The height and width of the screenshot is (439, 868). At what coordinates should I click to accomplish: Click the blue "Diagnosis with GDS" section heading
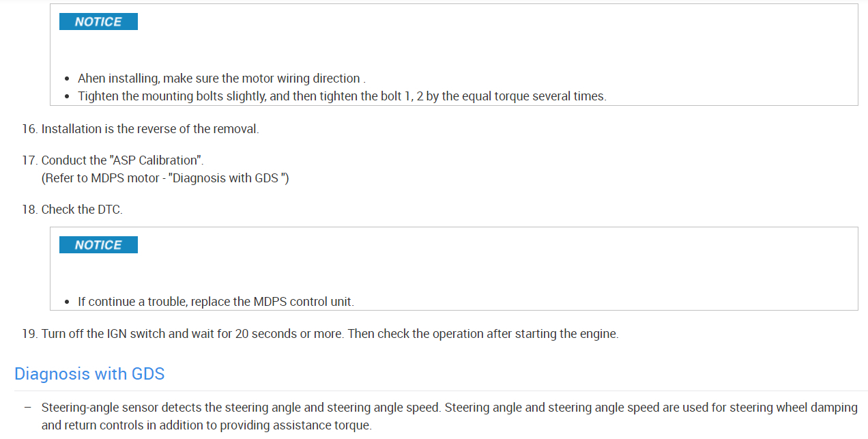89,374
